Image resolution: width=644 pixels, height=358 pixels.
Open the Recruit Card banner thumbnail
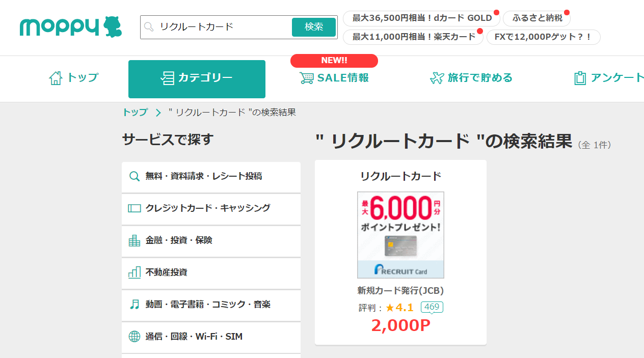(x=400, y=235)
